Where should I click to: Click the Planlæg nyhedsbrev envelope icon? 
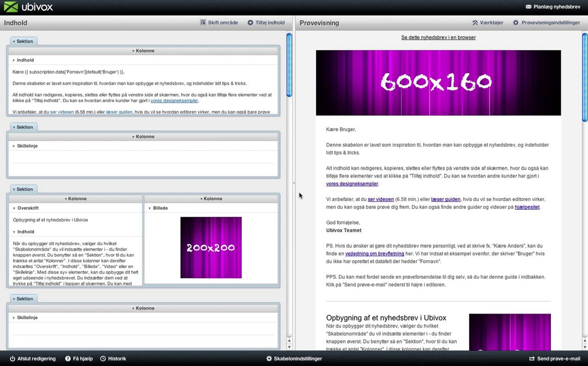coord(528,7)
